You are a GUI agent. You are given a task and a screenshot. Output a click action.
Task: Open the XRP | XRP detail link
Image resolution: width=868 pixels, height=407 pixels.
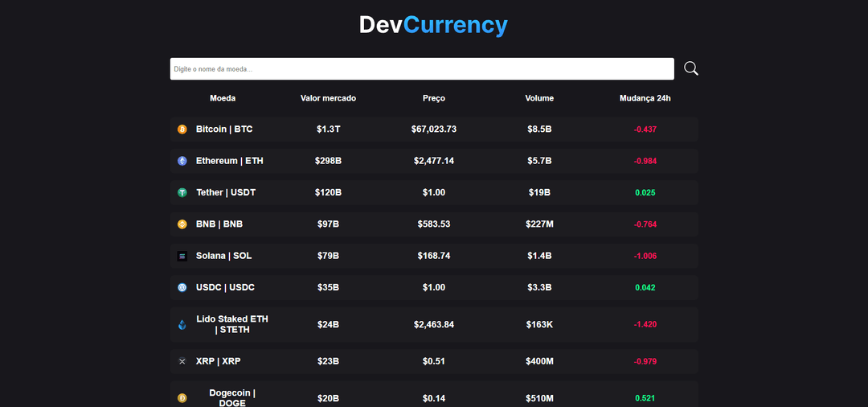point(218,361)
